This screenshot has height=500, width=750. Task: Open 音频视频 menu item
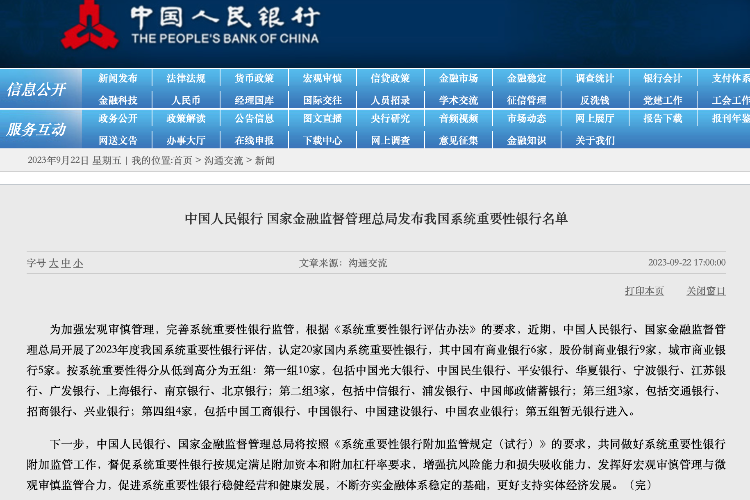point(458,118)
